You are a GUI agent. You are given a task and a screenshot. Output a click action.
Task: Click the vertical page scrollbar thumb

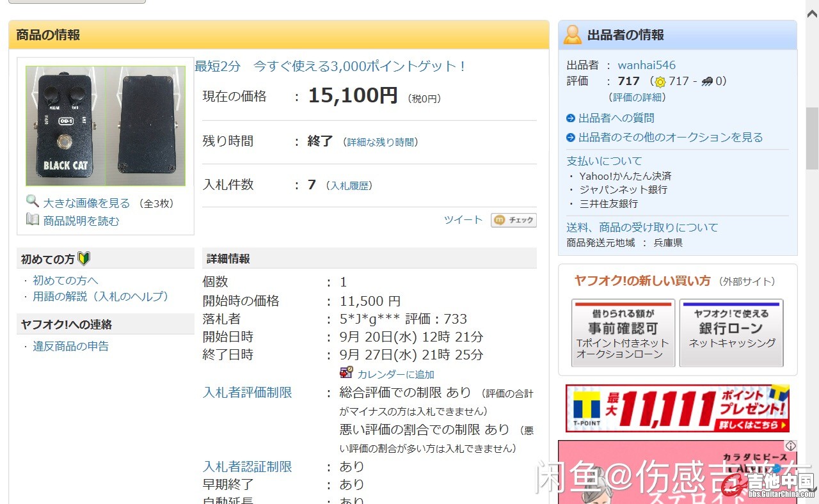coord(812,138)
